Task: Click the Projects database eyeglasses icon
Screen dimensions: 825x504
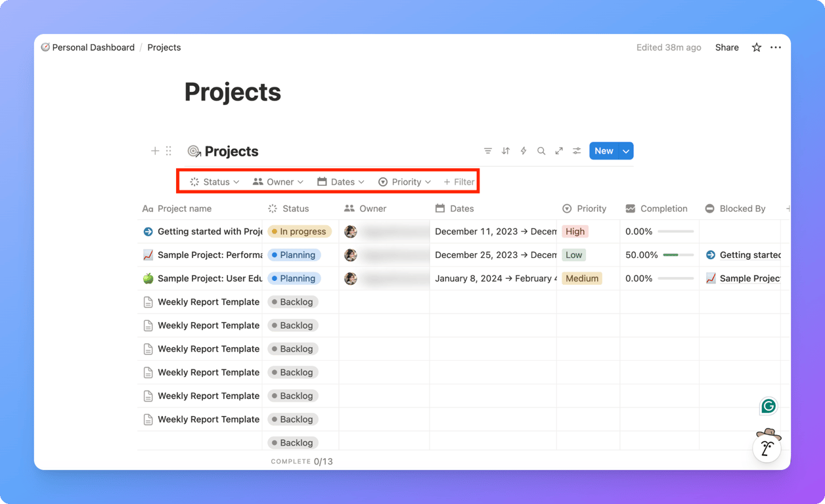Action: (x=194, y=151)
